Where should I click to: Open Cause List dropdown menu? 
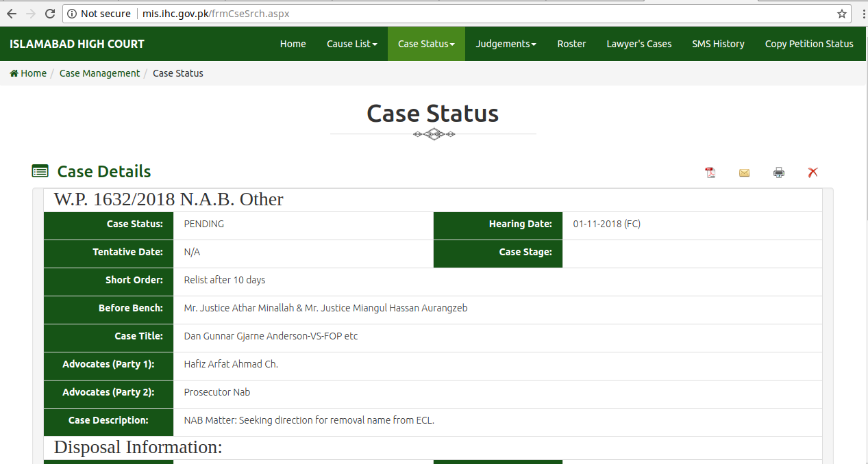(x=352, y=44)
